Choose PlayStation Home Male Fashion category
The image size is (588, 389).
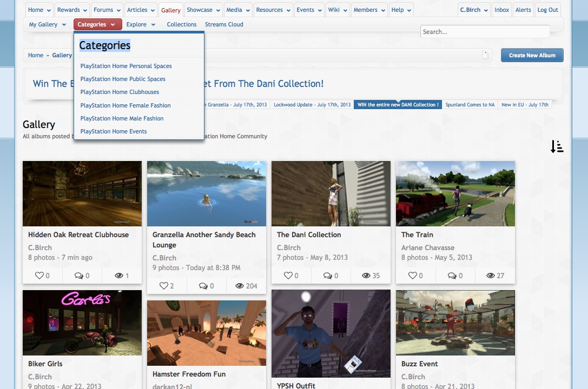(x=122, y=118)
